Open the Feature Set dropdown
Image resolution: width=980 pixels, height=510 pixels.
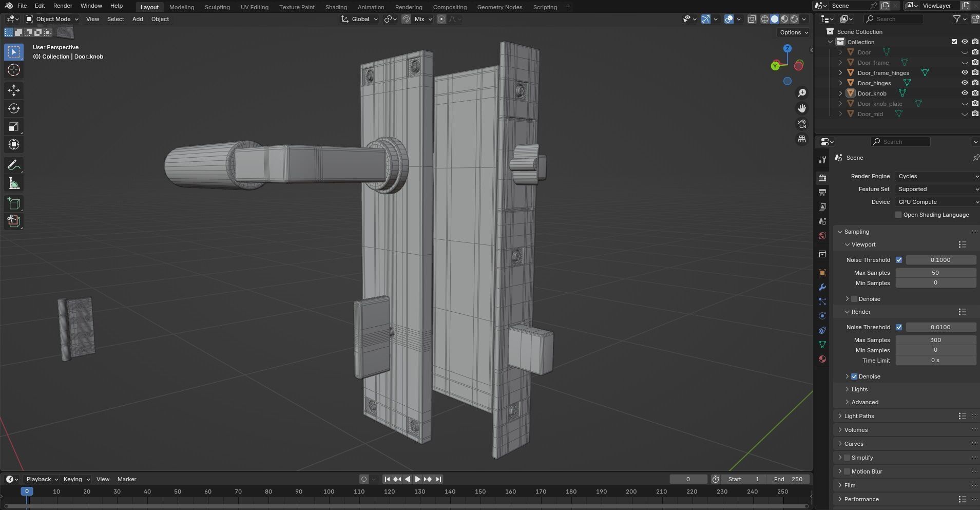937,189
